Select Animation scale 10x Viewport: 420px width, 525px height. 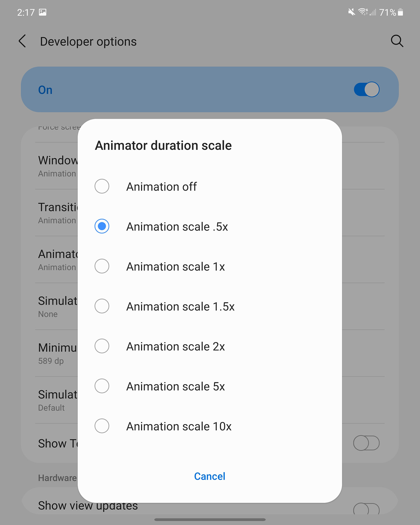[102, 426]
